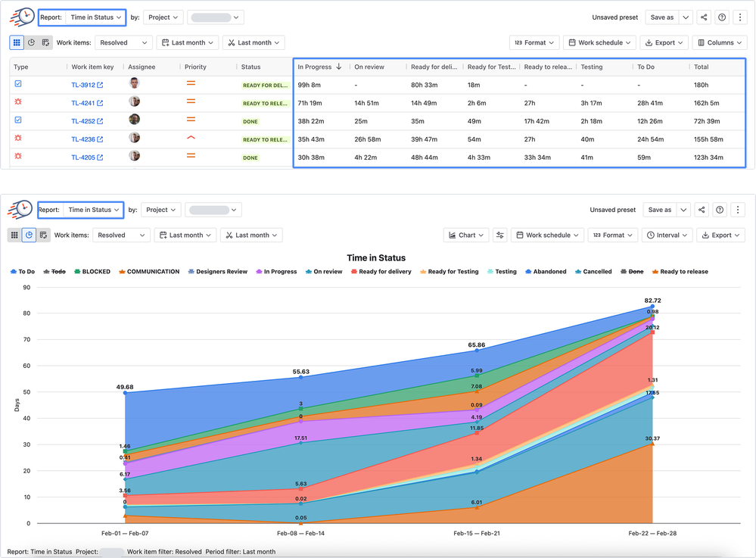Viewport: 756px width, 558px height.
Task: Toggle BLOCKED series in legend
Action: pos(92,272)
